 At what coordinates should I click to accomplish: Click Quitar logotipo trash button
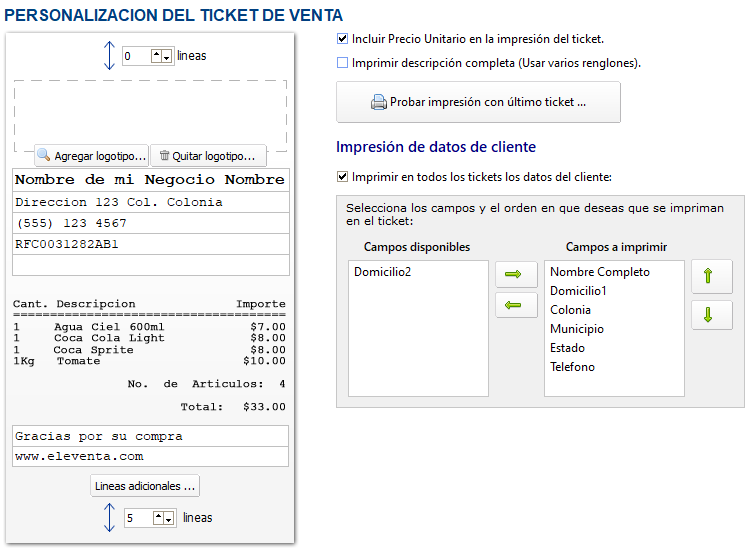click(x=208, y=156)
